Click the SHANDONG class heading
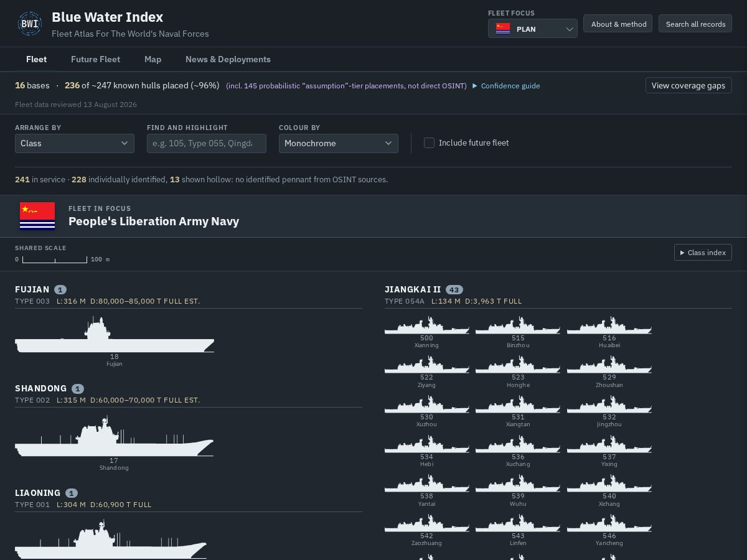Image resolution: width=747 pixels, height=560 pixels. point(41,388)
